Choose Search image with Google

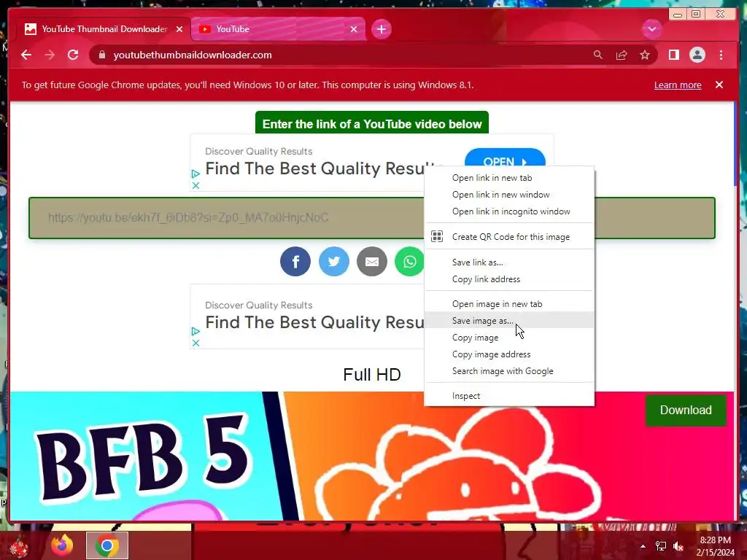point(508,371)
